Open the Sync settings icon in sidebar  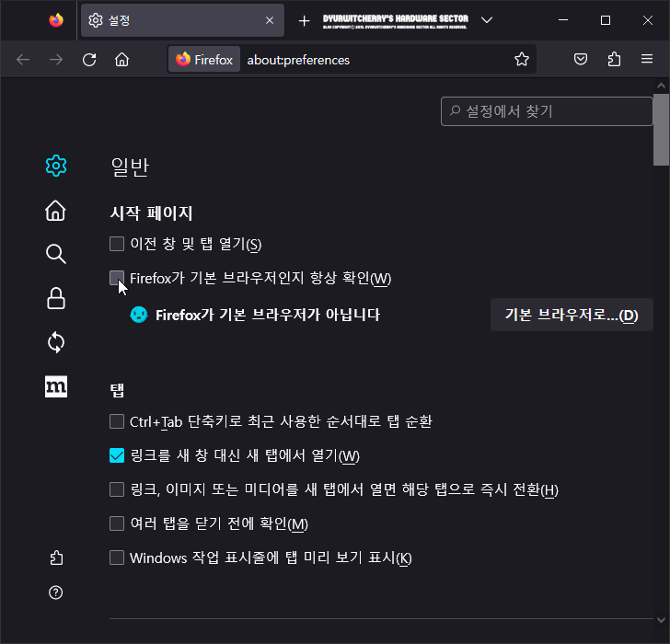coord(56,342)
